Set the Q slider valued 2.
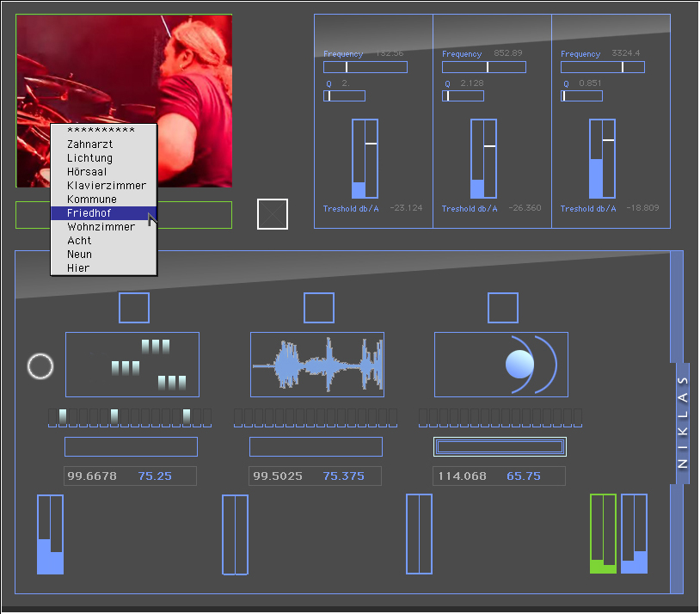 (344, 96)
